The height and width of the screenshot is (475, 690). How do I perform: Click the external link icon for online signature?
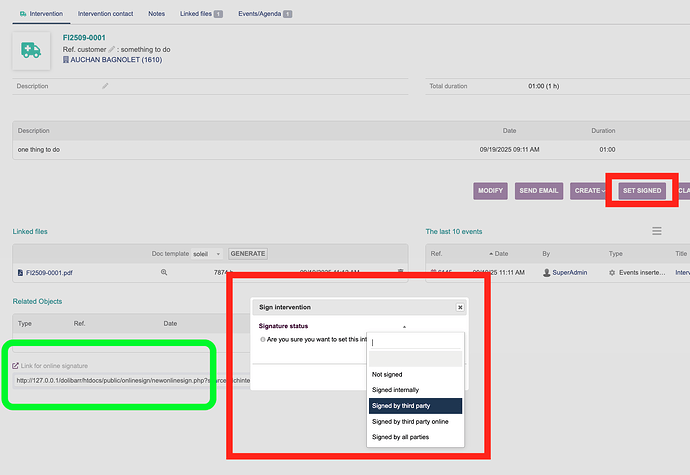pos(15,366)
